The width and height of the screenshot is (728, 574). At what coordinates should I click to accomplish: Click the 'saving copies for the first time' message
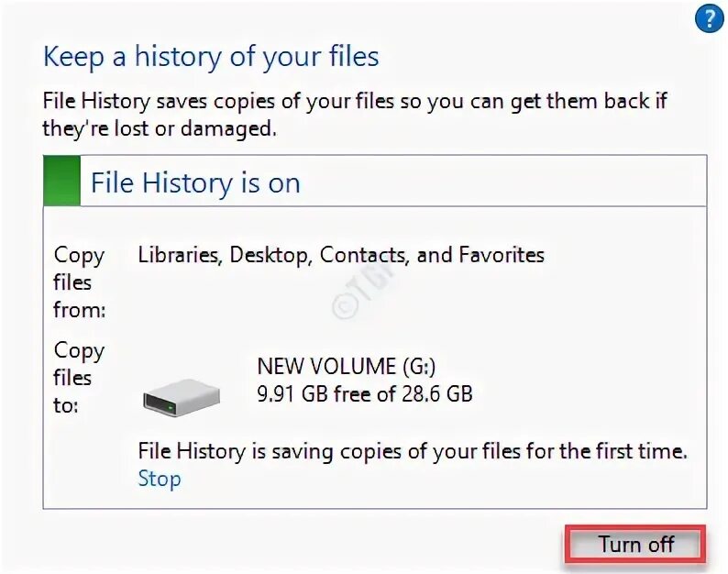[x=413, y=451]
